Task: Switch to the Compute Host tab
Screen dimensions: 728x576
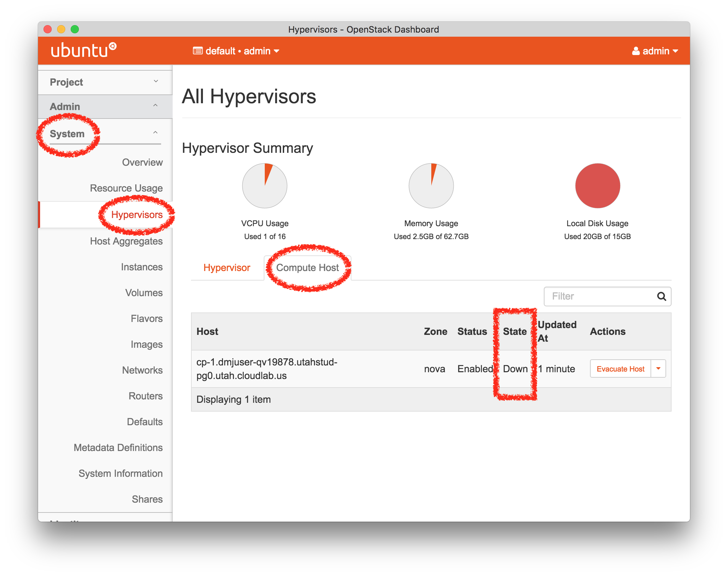Action: pos(307,268)
